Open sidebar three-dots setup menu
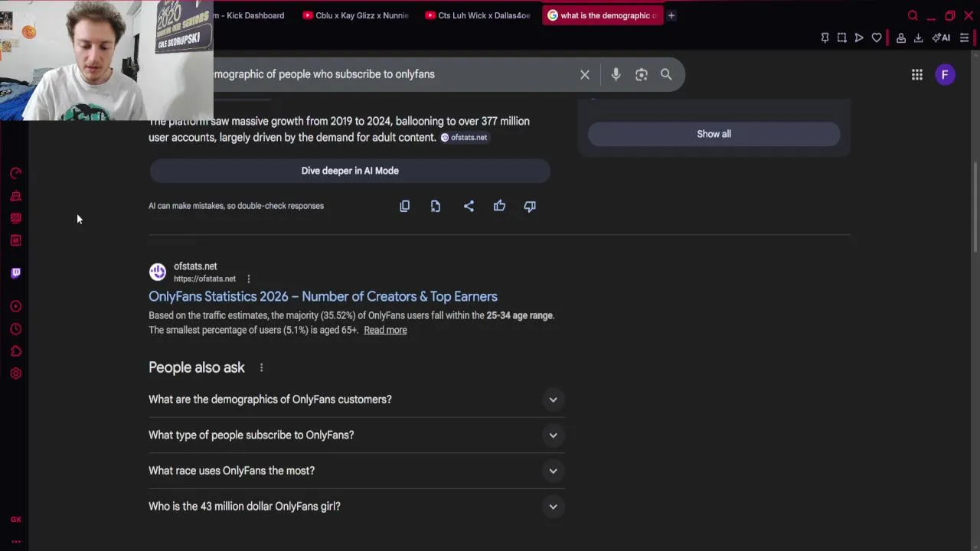 (15, 542)
